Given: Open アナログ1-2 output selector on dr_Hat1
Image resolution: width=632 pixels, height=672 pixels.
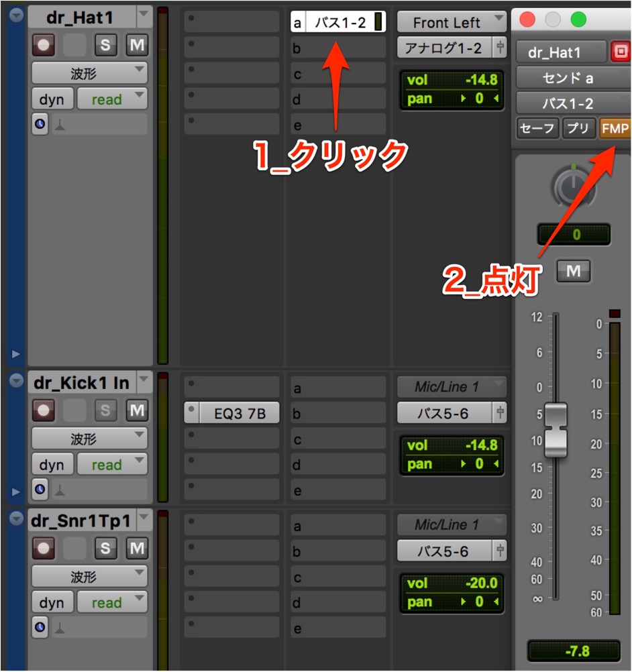Looking at the screenshot, I should pyautogui.click(x=443, y=48).
